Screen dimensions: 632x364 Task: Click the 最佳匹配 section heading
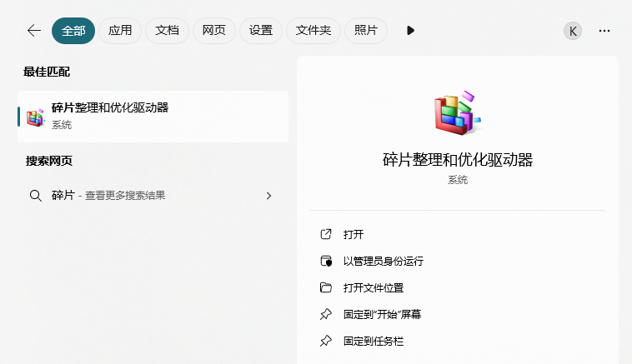pos(47,72)
